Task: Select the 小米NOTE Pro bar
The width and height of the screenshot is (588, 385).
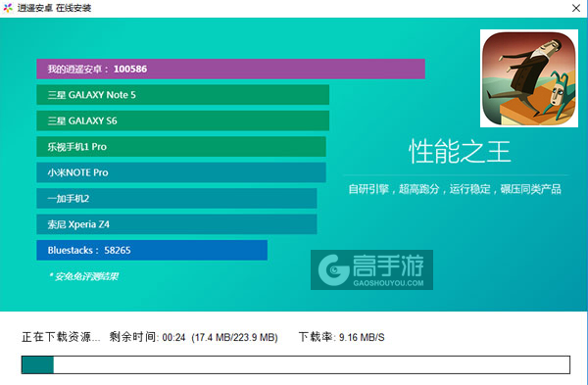Action: pyautogui.click(x=181, y=172)
